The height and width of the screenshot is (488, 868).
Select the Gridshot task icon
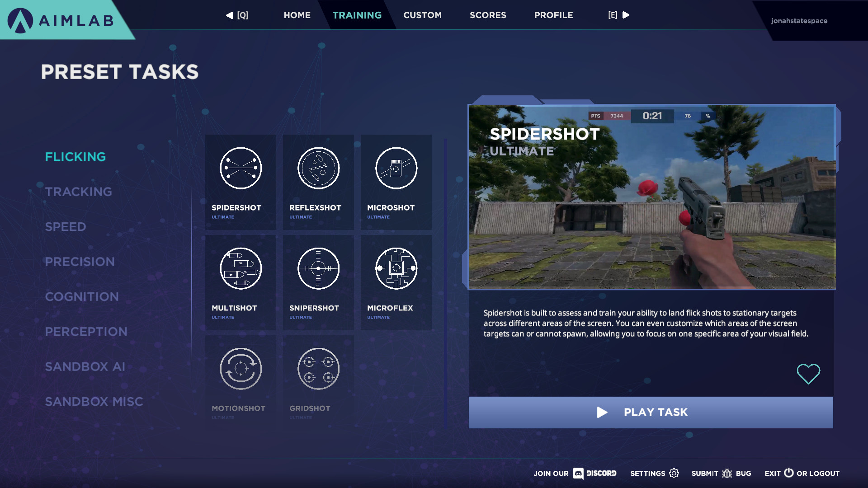click(318, 369)
